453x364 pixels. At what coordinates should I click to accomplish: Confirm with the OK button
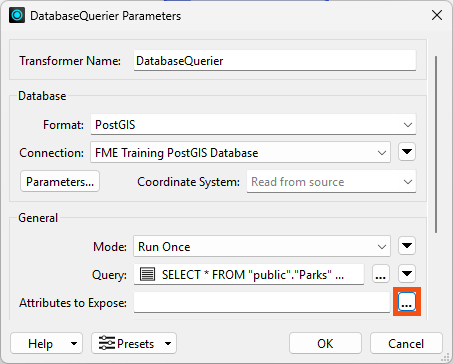pyautogui.click(x=325, y=343)
